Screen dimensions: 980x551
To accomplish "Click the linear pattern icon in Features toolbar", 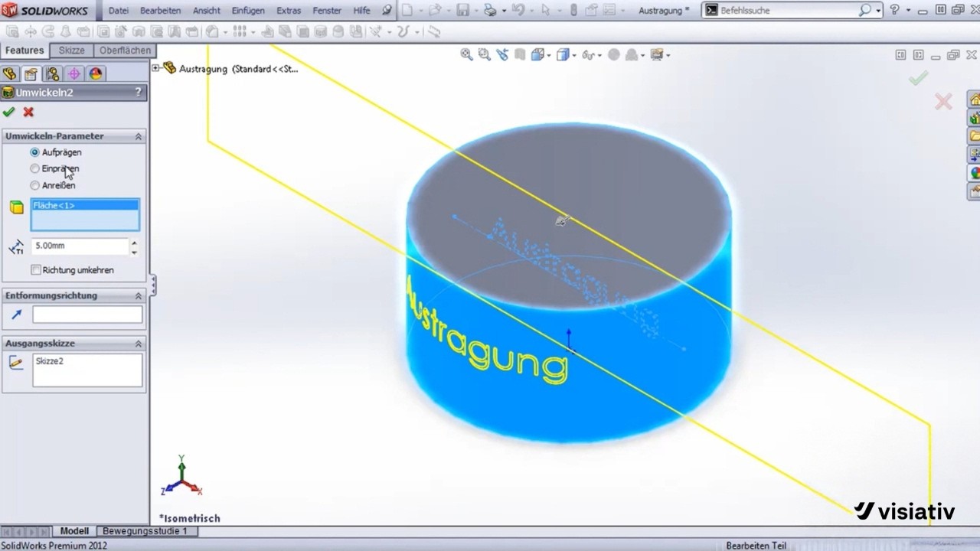I will coord(240,31).
